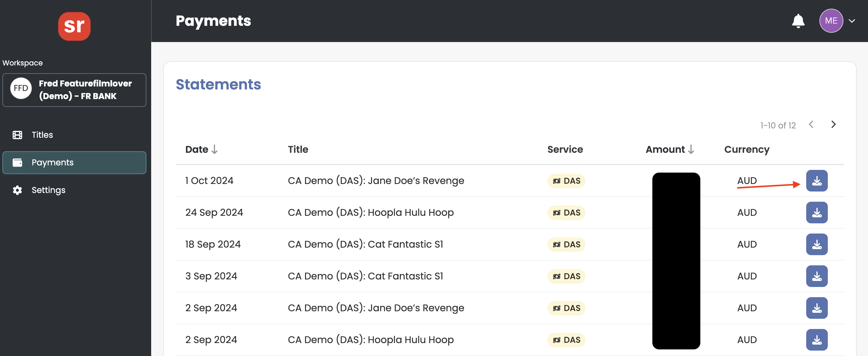The image size is (868, 356).
Task: Click the red SR logo
Action: tap(74, 26)
